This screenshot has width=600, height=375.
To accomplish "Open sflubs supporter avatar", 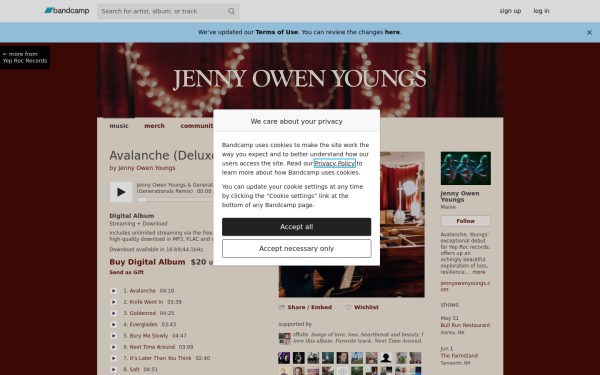I will click(284, 339).
